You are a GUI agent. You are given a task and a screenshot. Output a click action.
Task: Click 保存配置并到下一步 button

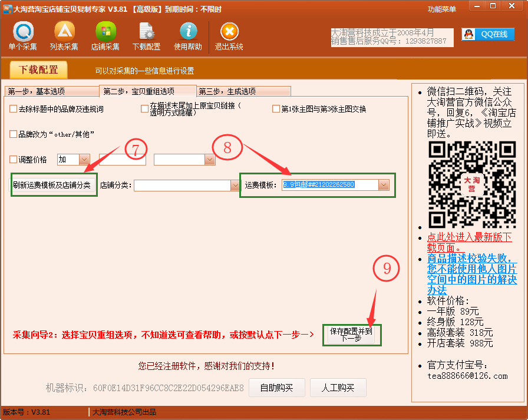(x=351, y=335)
